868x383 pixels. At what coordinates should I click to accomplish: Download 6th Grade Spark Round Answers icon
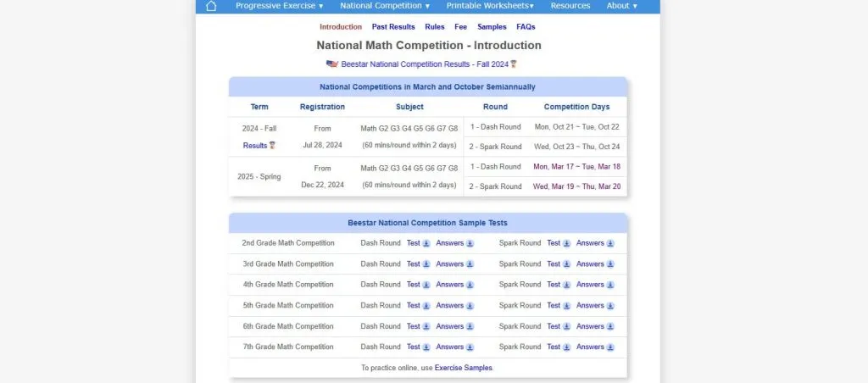click(610, 327)
